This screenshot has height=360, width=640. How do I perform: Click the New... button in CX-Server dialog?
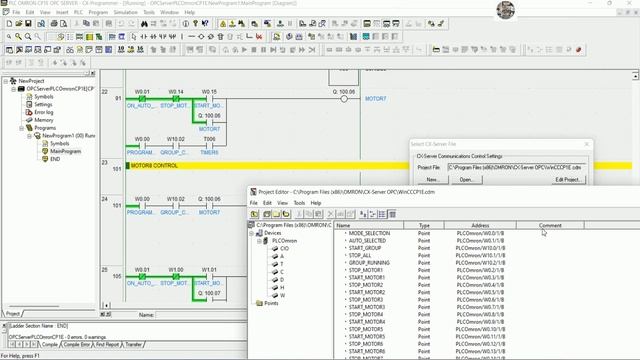pos(432,180)
